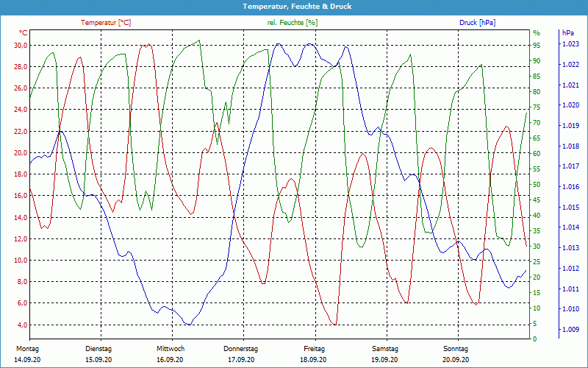Click the 12,0 temperature axis value
The image size is (588, 368).
pyautogui.click(x=21, y=238)
